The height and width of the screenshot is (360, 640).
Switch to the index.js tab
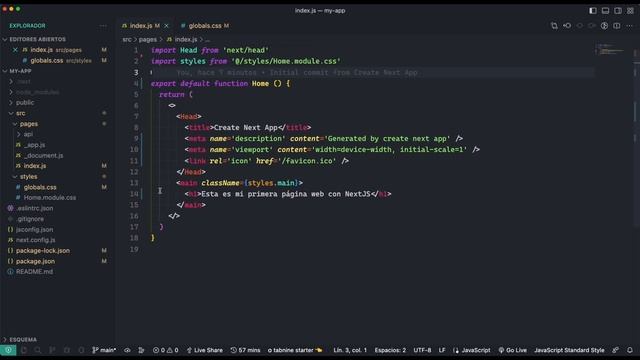pyautogui.click(x=141, y=26)
